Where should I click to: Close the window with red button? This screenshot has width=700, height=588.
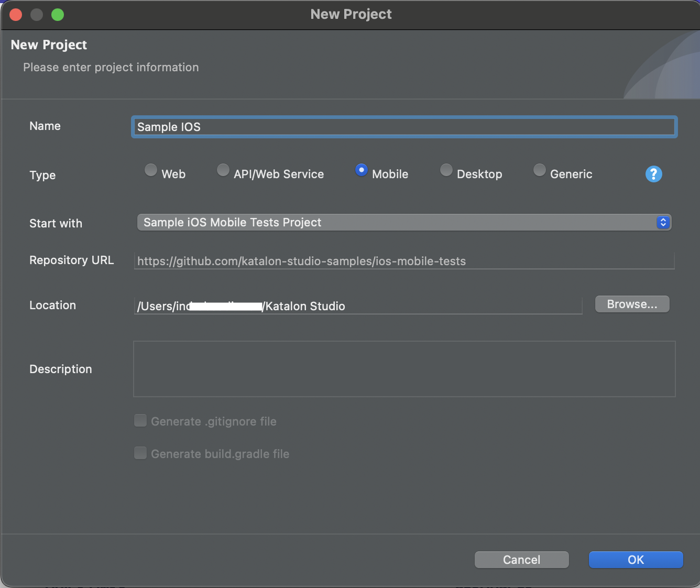16,15
